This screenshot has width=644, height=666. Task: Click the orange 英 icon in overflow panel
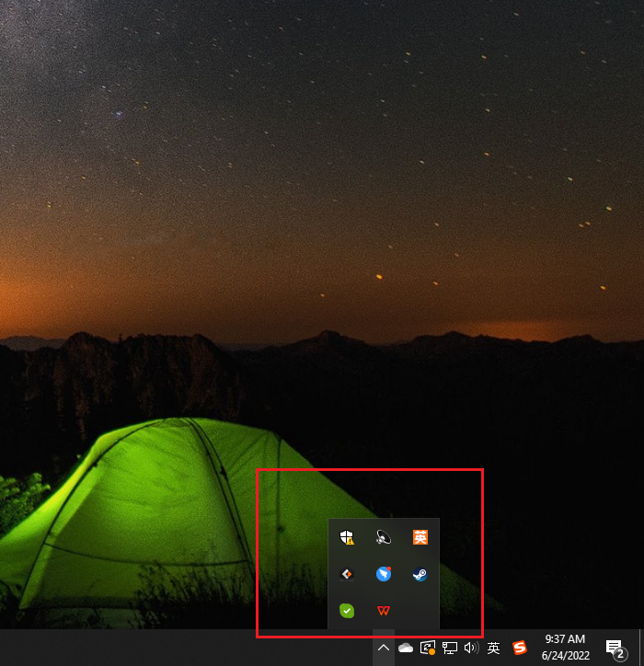420,538
